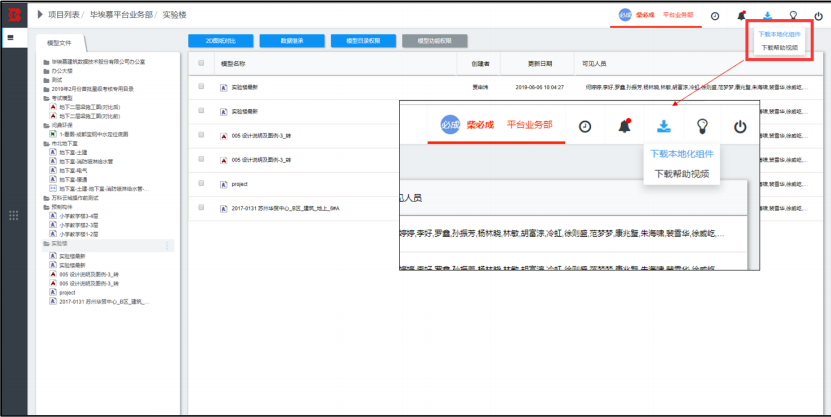Click green icon of 1-垂荫 tree item
831x417 pixels.
pyautogui.click(x=53, y=134)
